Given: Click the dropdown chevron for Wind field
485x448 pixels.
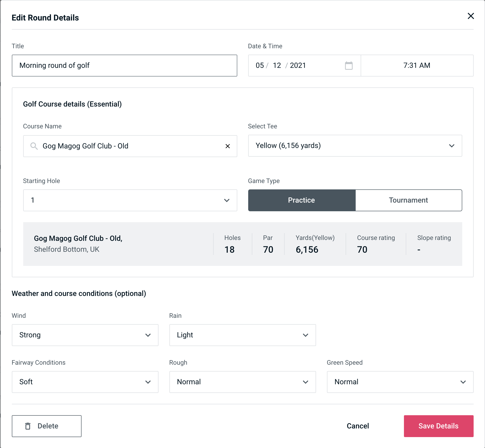Looking at the screenshot, I should pos(149,335).
